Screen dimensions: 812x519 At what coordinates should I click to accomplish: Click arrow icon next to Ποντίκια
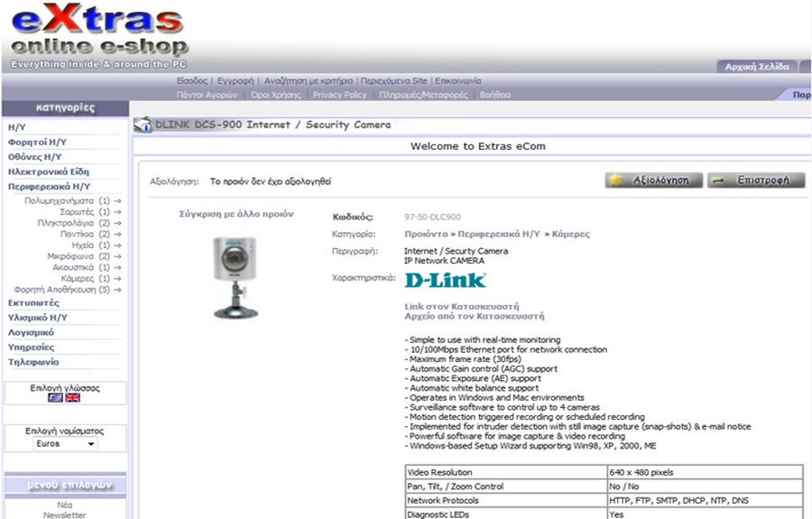(x=118, y=234)
